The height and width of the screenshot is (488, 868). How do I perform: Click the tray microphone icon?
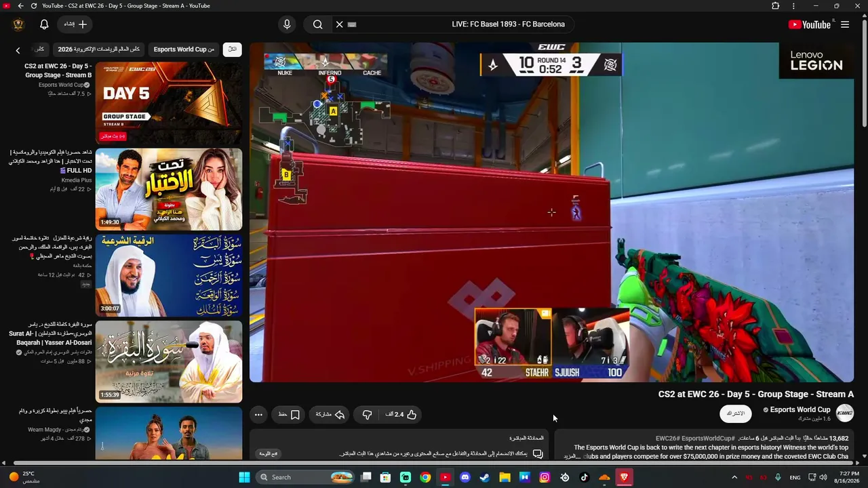(778, 477)
